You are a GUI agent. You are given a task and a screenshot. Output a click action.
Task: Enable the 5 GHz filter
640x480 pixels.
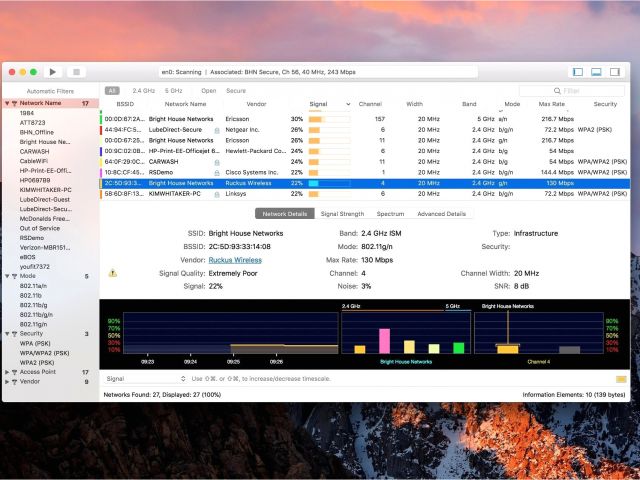coord(173,90)
